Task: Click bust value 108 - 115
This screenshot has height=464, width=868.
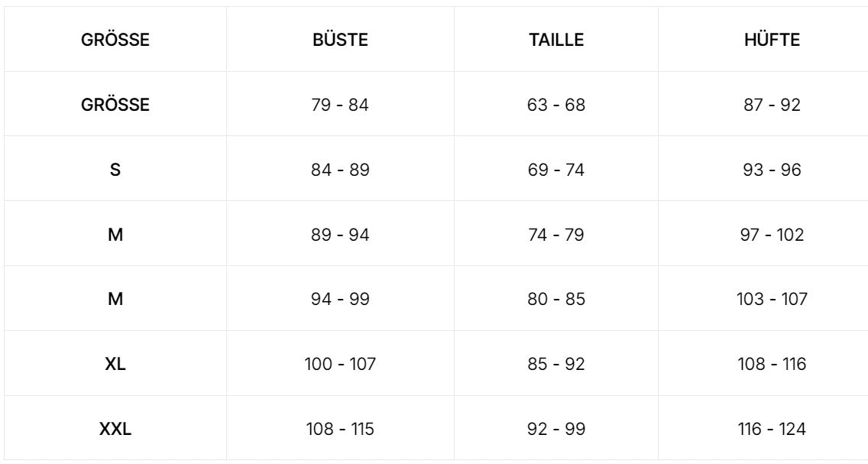Action: tap(340, 429)
